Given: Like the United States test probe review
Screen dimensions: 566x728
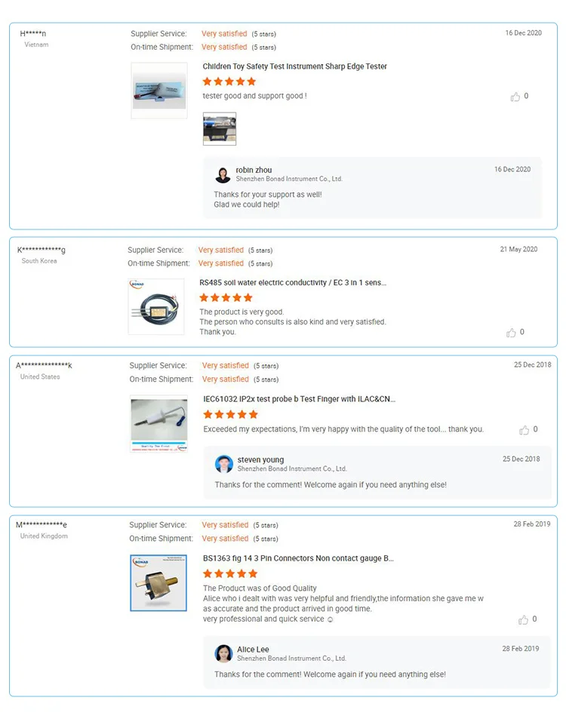Looking at the screenshot, I should click(x=524, y=430).
